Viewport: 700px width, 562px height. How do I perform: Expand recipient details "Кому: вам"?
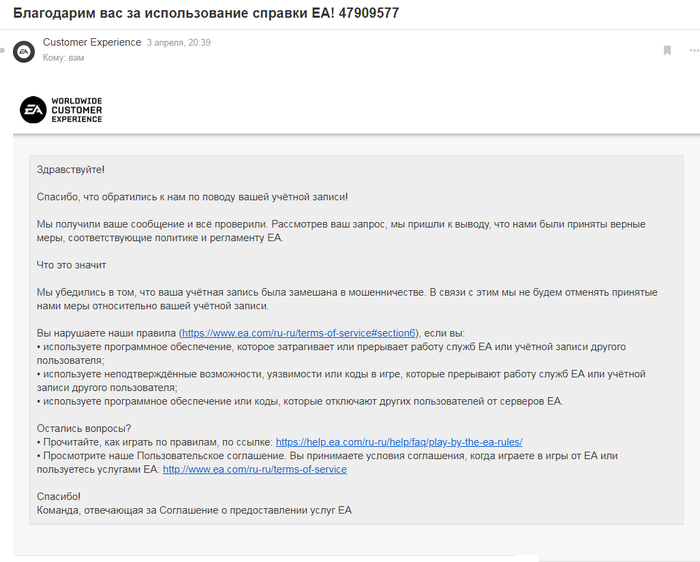[x=63, y=58]
